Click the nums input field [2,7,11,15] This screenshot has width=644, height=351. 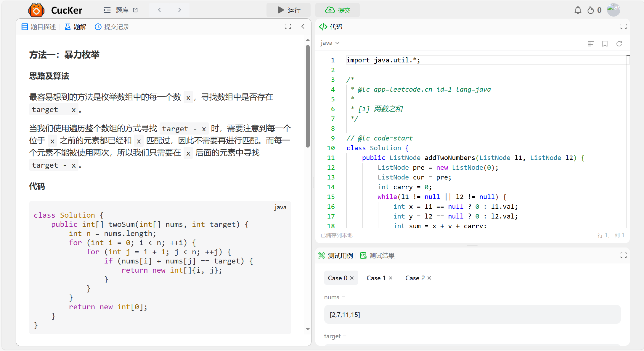click(x=472, y=315)
